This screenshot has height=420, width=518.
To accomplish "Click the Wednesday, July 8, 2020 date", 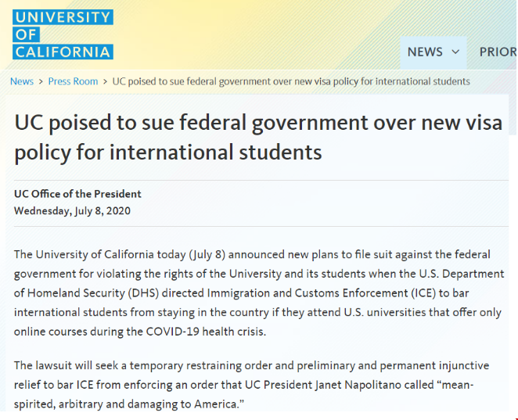I will [72, 210].
